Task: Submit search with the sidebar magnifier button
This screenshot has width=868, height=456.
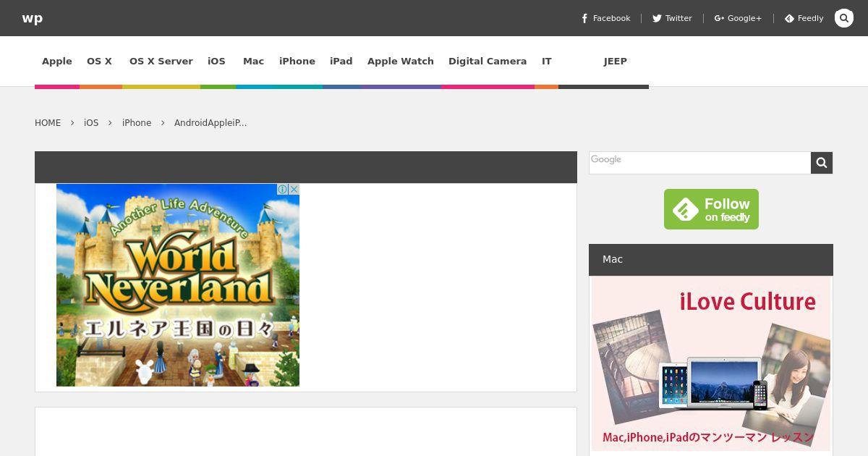Action: tap(822, 163)
